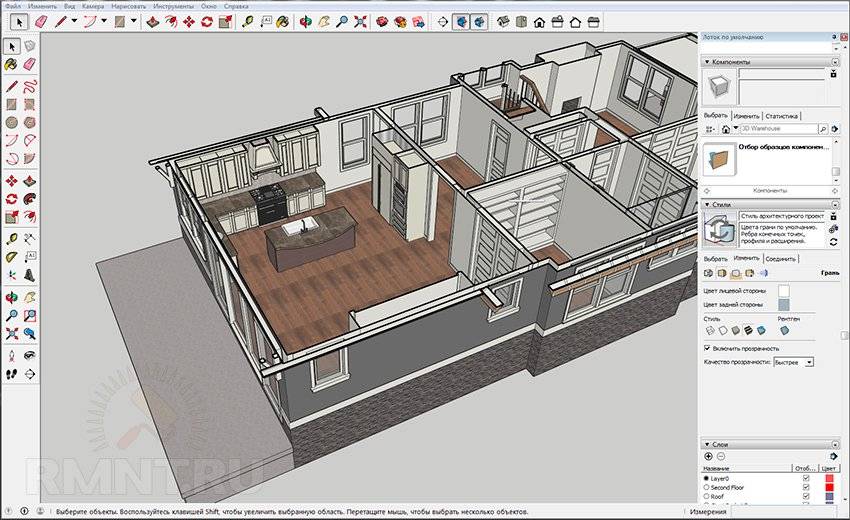
Task: Select the Eraser tool in top toolbar
Action: pos(40,21)
